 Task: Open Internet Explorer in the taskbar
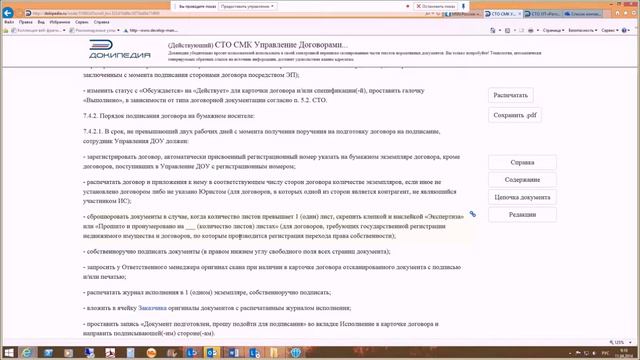(27, 353)
